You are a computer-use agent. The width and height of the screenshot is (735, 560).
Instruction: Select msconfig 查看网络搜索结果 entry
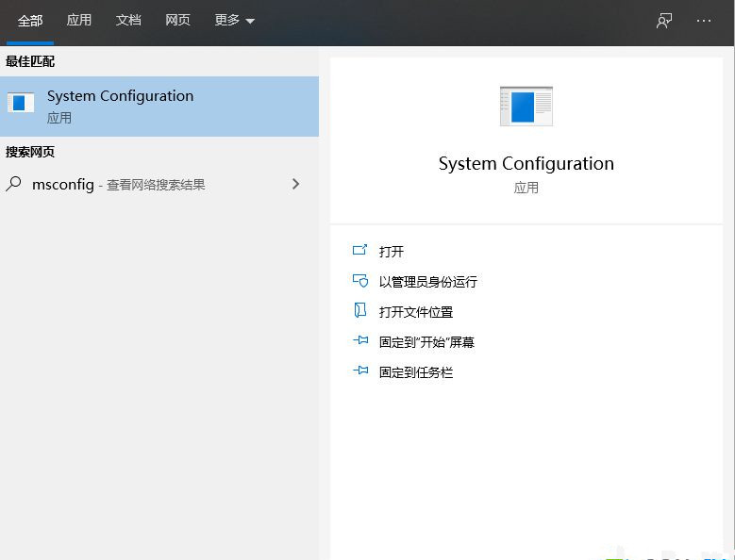pos(118,185)
